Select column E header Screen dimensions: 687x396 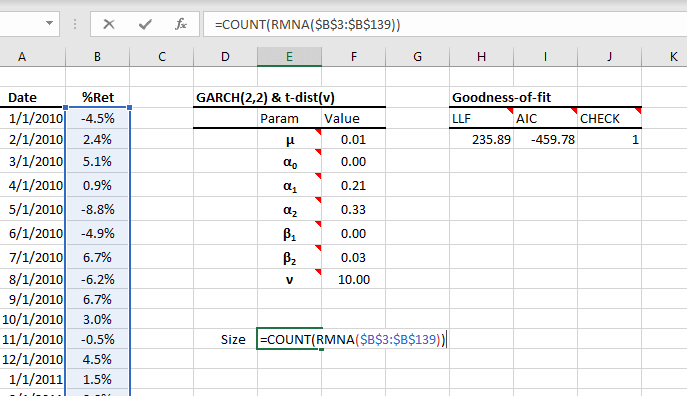pos(289,57)
